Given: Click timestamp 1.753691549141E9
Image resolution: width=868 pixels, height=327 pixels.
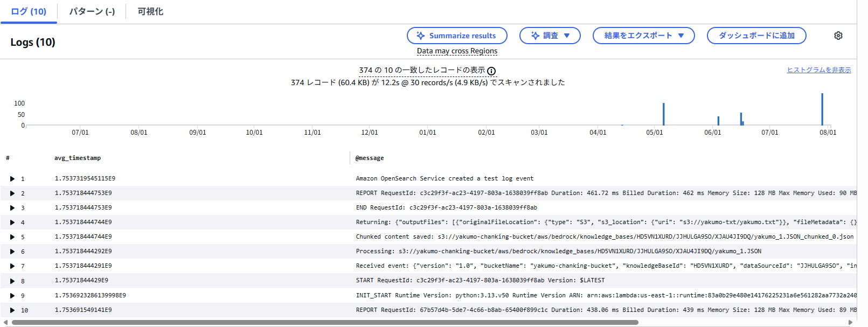Looking at the screenshot, I should [x=84, y=310].
